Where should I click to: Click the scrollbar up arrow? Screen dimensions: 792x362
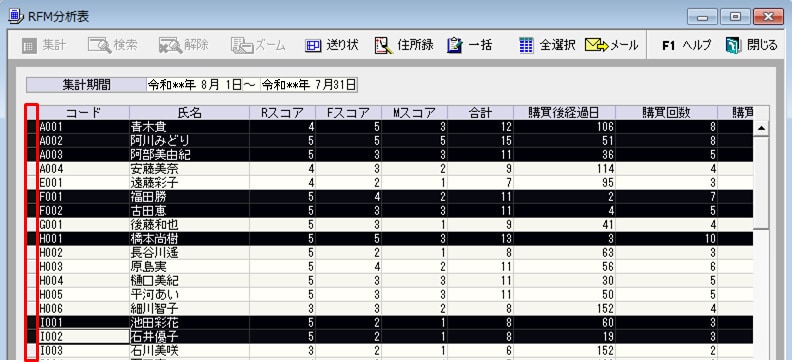point(761,128)
